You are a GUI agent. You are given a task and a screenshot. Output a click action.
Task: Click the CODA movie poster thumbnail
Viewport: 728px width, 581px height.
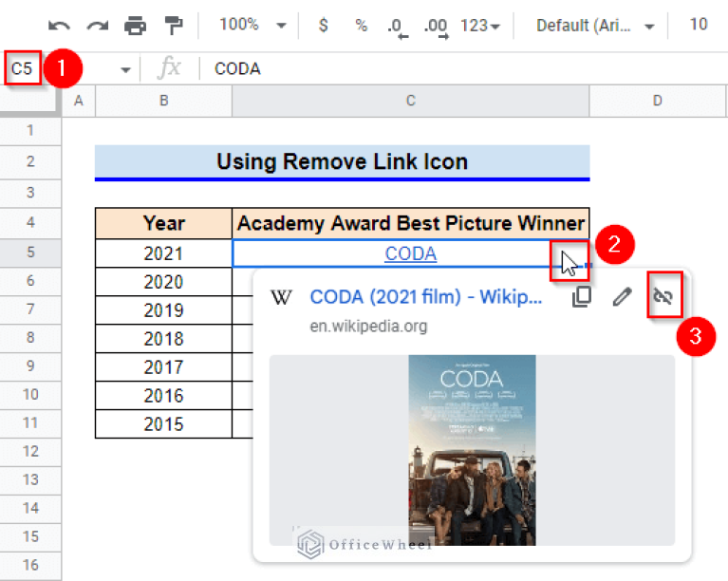(472, 450)
